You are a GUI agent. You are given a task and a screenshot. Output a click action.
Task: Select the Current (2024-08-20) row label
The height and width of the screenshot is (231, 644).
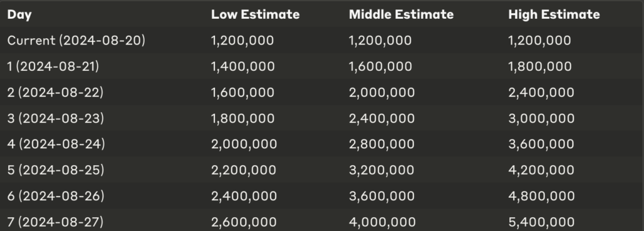pyautogui.click(x=76, y=41)
